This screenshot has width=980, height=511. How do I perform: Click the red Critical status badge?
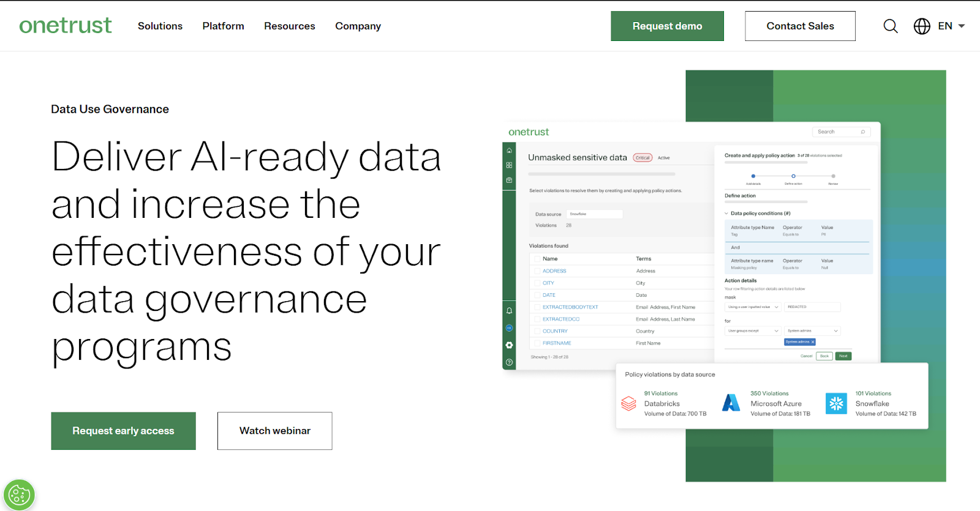tap(643, 158)
